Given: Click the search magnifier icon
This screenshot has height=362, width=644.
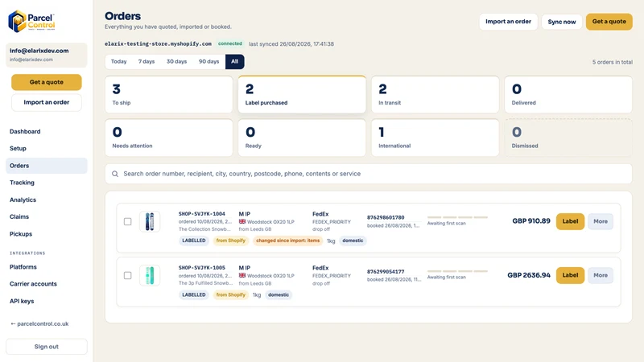Looking at the screenshot, I should [x=115, y=174].
